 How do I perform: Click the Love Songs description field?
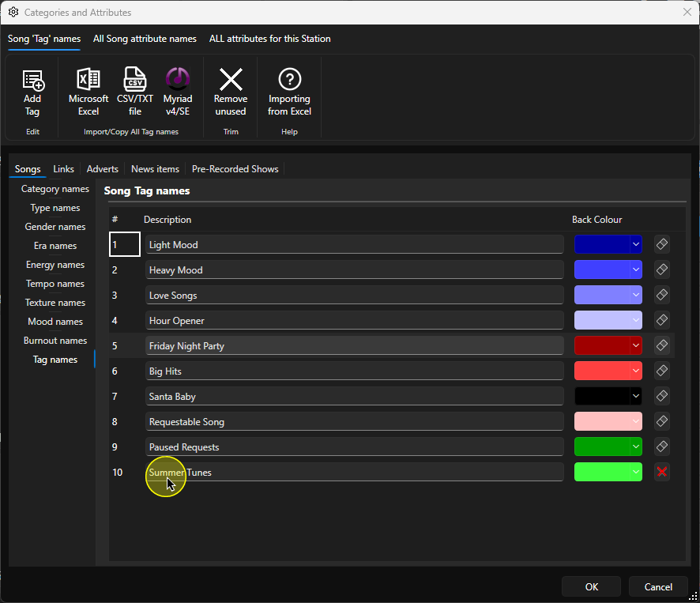coord(355,296)
